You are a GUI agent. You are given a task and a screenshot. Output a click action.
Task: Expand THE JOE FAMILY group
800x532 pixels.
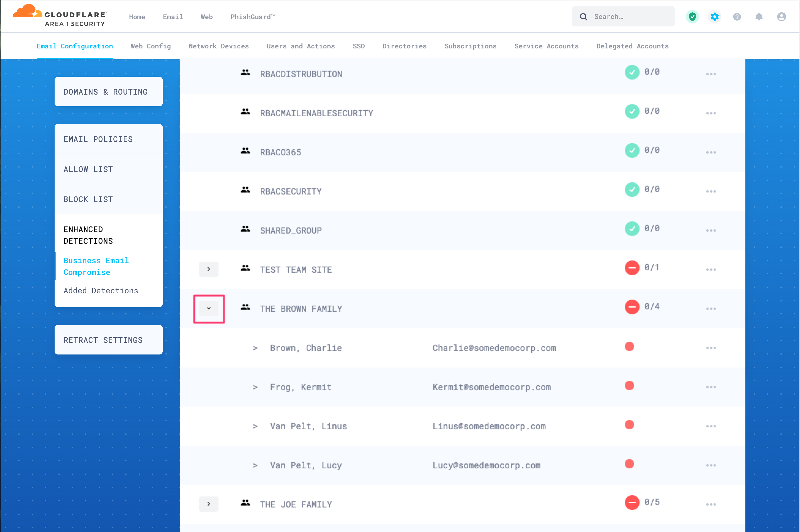click(208, 504)
